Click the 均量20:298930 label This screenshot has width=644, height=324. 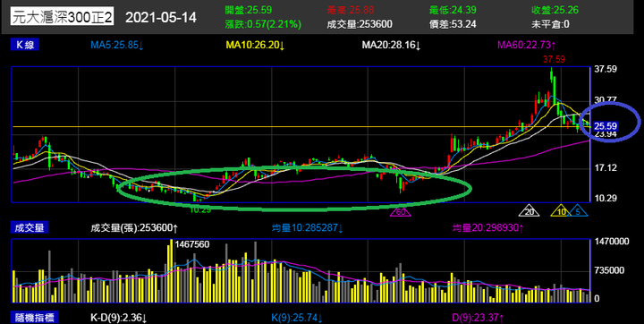tap(487, 227)
